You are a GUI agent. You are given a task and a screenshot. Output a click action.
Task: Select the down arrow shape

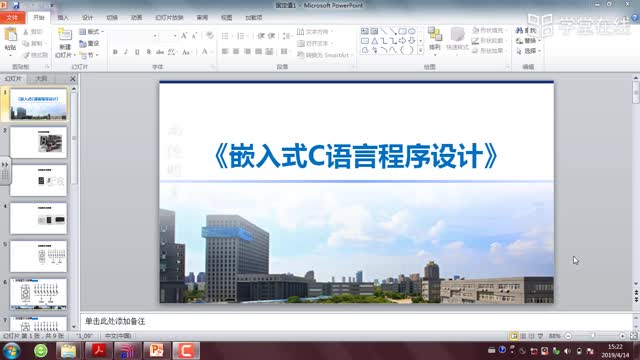(412, 41)
